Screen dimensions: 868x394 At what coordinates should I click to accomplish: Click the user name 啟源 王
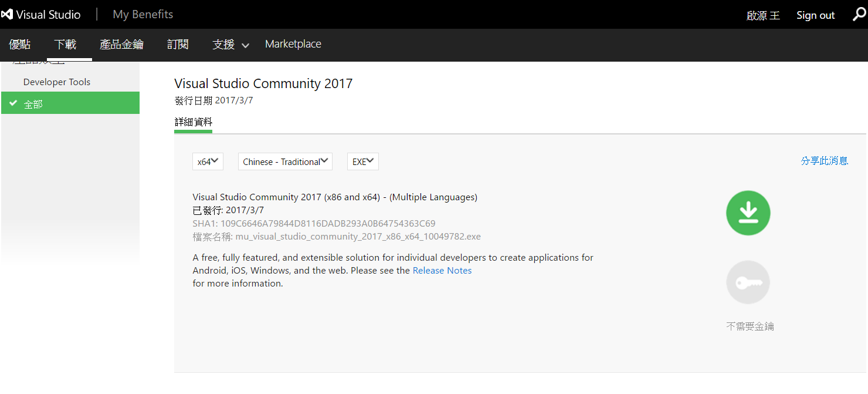pyautogui.click(x=763, y=15)
